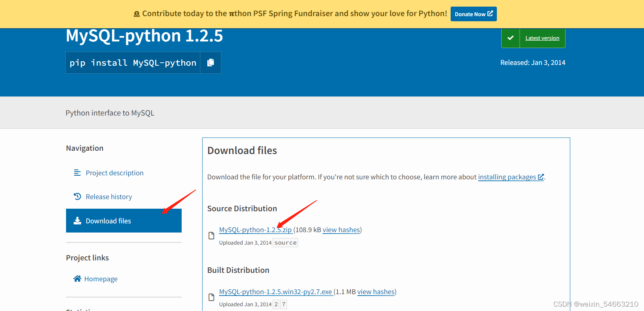Click the Python interface to MySQL summary
This screenshot has width=644, height=311.
(110, 113)
